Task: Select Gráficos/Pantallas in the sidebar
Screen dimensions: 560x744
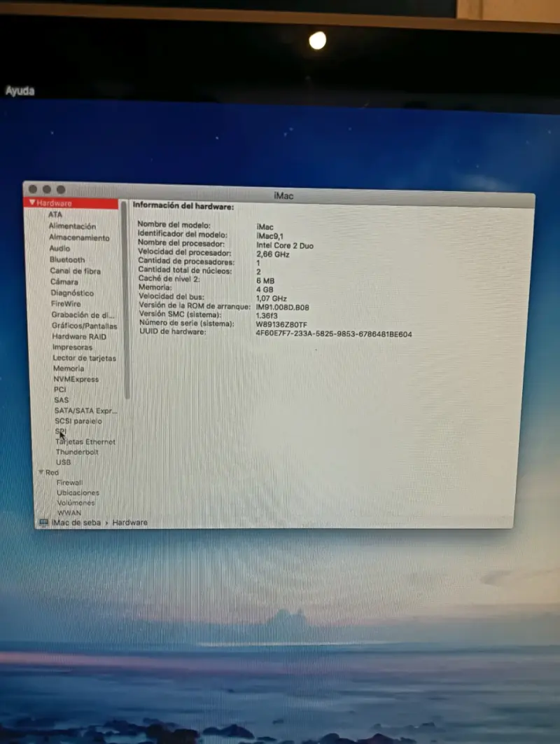Action: 85,326
